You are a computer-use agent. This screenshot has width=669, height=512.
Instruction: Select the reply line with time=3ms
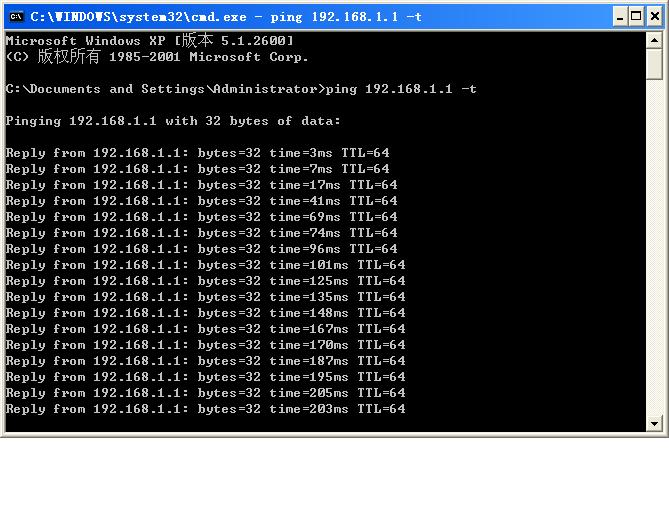click(198, 153)
